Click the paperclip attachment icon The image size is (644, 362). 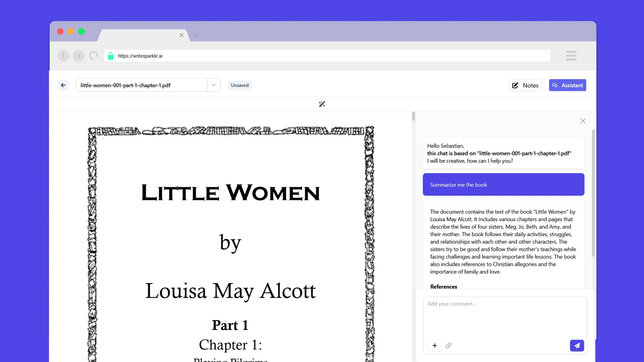[x=448, y=346]
